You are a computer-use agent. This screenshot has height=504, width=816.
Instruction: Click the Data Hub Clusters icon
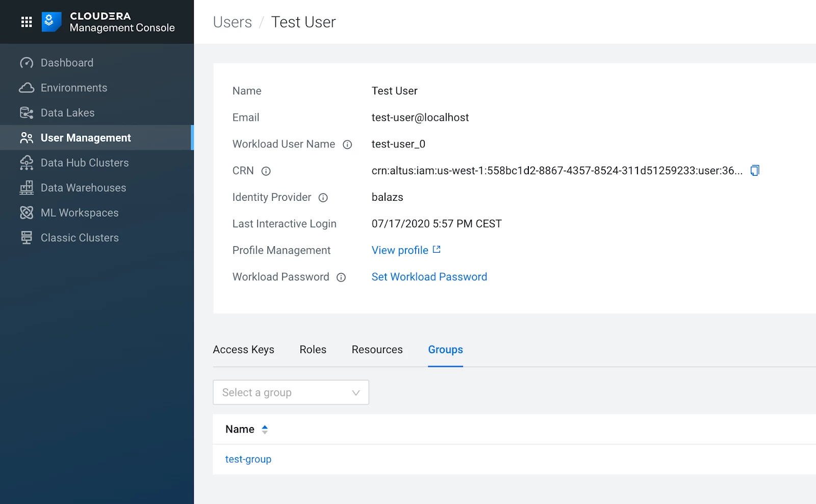pos(27,163)
